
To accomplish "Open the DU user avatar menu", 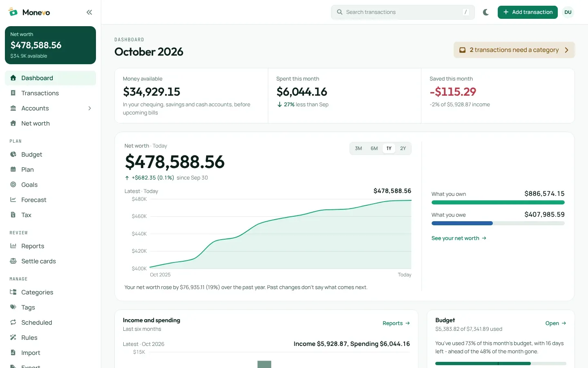I will click(568, 12).
